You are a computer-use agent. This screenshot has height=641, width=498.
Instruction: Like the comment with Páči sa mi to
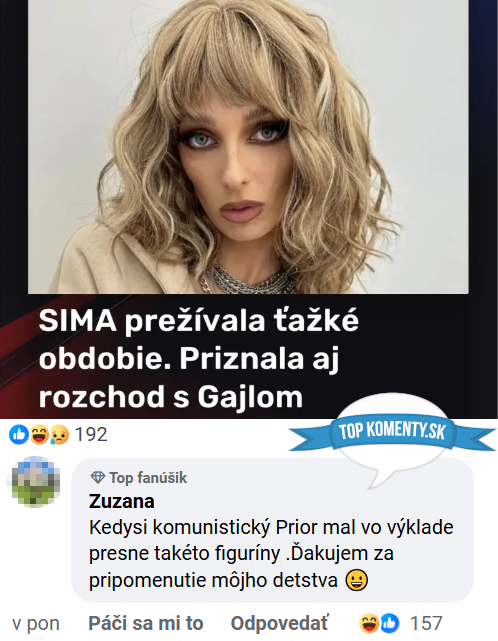click(x=146, y=623)
